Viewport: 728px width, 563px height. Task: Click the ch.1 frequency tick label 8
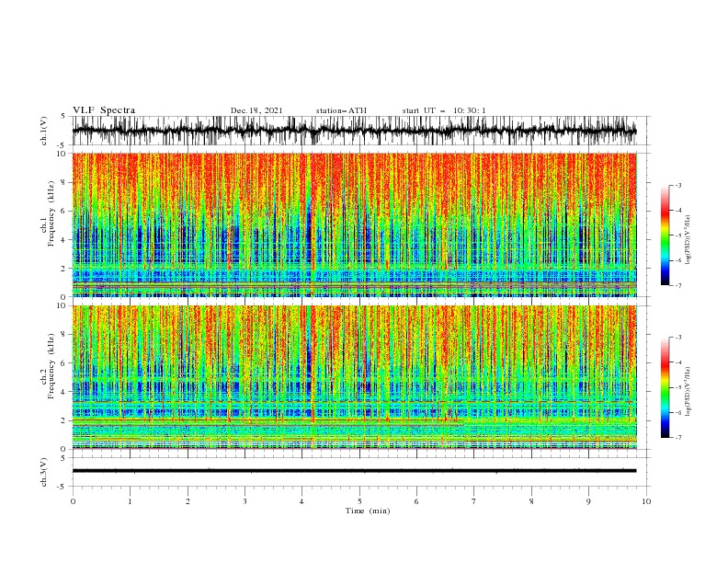[64, 182]
